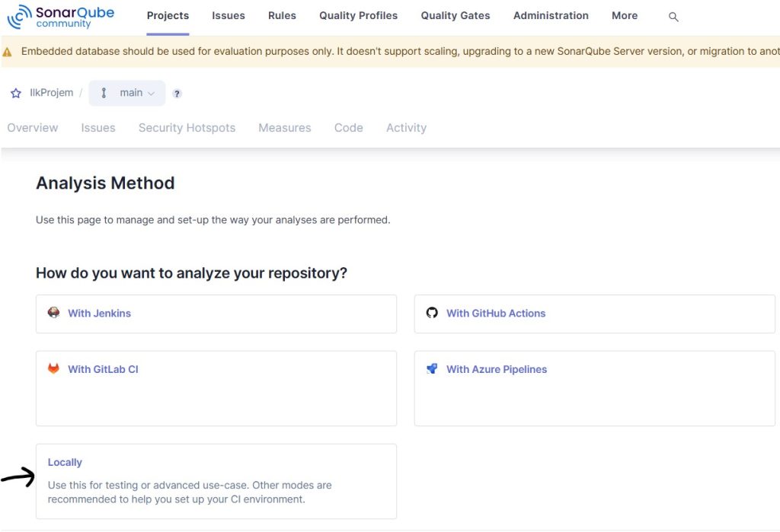Click 'Use this page to manage' description
The width and height of the screenshot is (780, 532).
pos(213,220)
